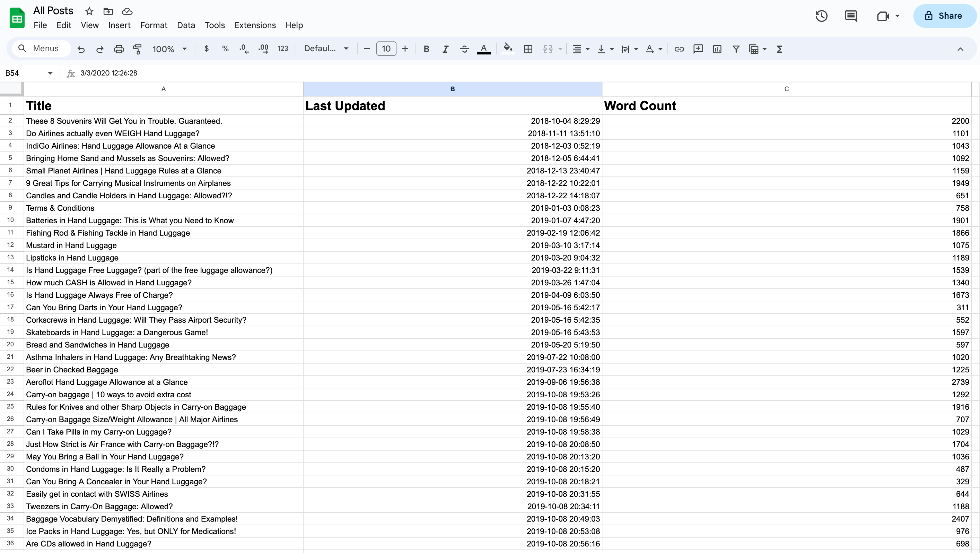Screen dimensions: 980x553
Task: Open Functions sigma icon
Action: (780, 49)
